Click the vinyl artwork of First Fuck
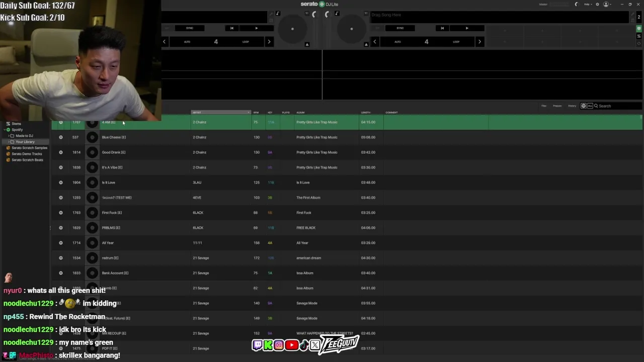Screen dimensions: 644x362 coord(92,213)
